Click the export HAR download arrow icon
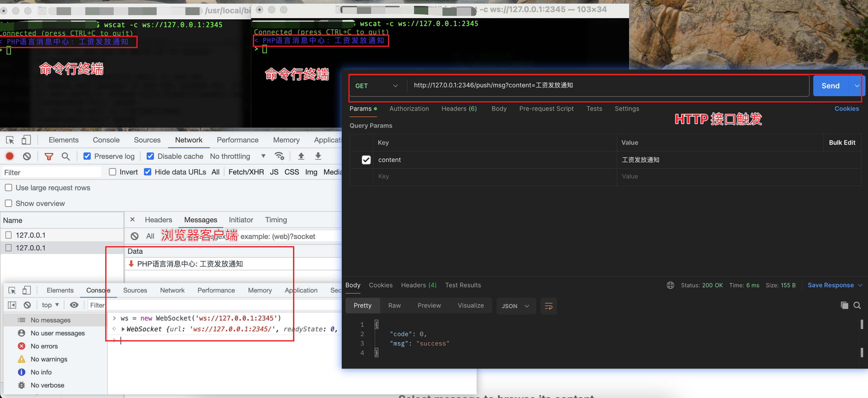This screenshot has width=868, height=398. pyautogui.click(x=318, y=156)
